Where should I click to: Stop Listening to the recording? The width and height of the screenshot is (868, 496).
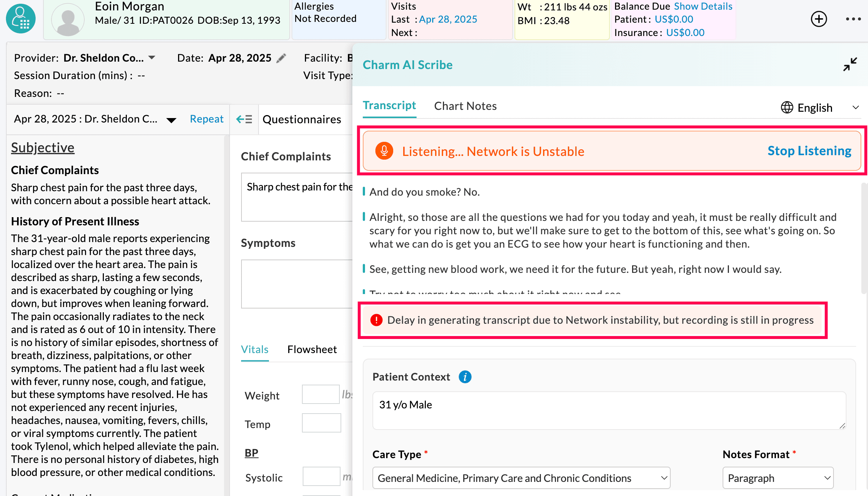[809, 151]
